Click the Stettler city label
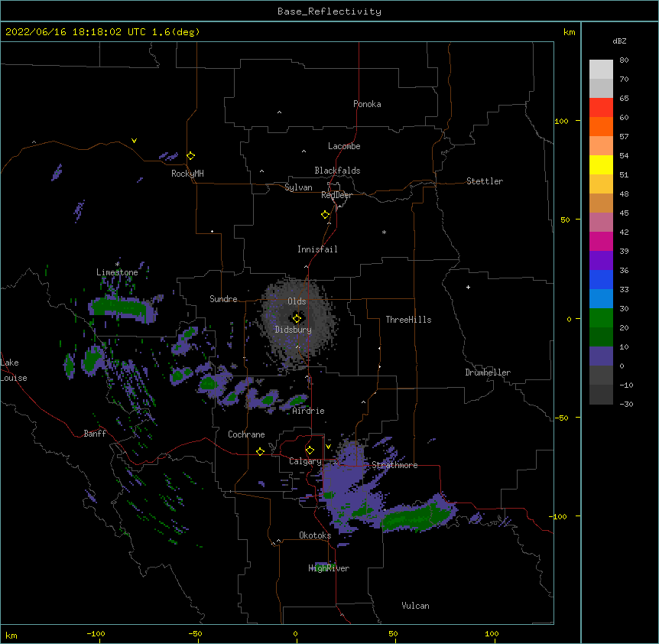Screen dimensions: 659x644 click(485, 181)
